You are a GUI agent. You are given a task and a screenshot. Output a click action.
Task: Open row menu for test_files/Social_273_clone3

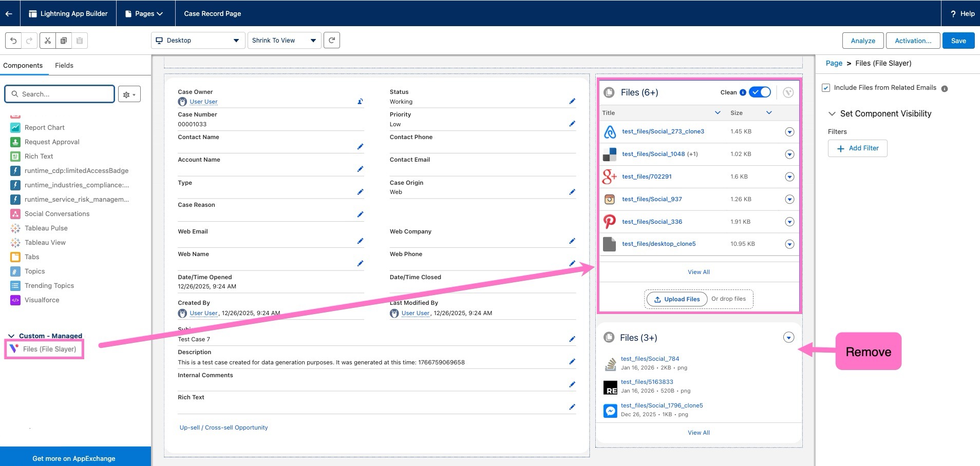click(x=789, y=132)
